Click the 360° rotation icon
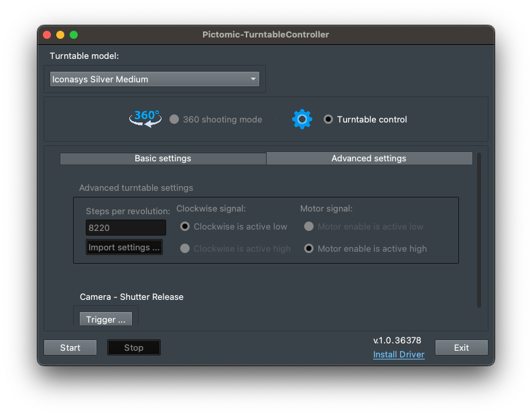This screenshot has height=415, width=532. 145,118
